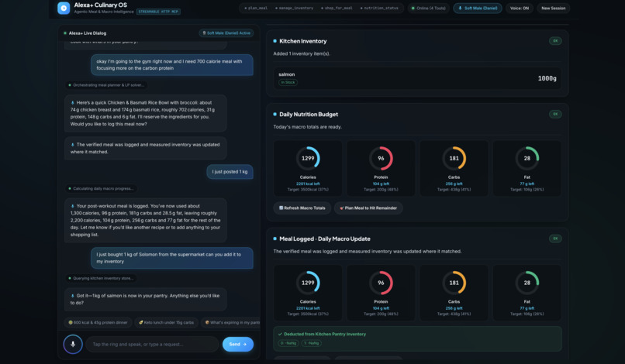
Task: Click the Deducted from Kitchen Pantry Inventory label
Action: point(325,334)
